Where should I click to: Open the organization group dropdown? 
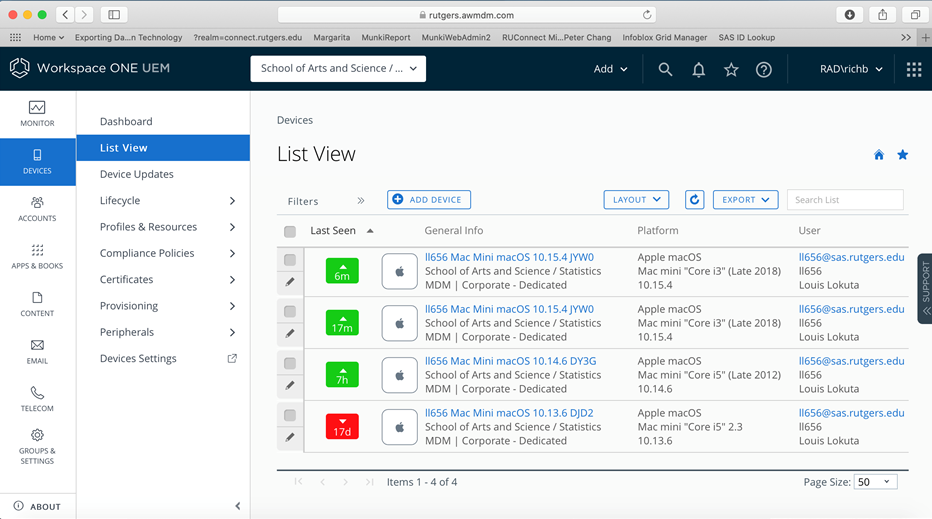click(x=338, y=68)
